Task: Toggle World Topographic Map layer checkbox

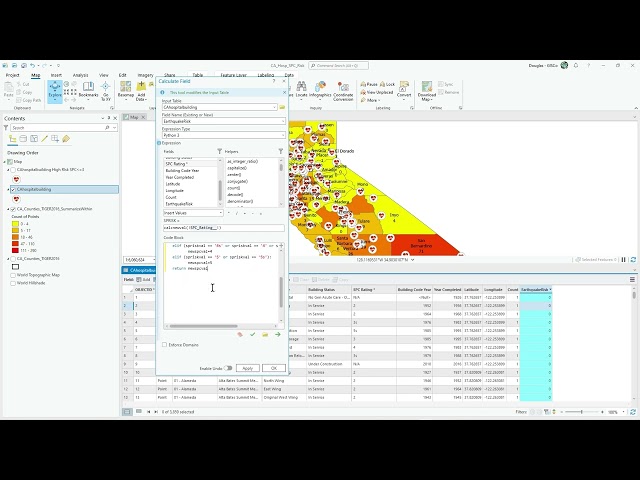Action: (x=13, y=275)
